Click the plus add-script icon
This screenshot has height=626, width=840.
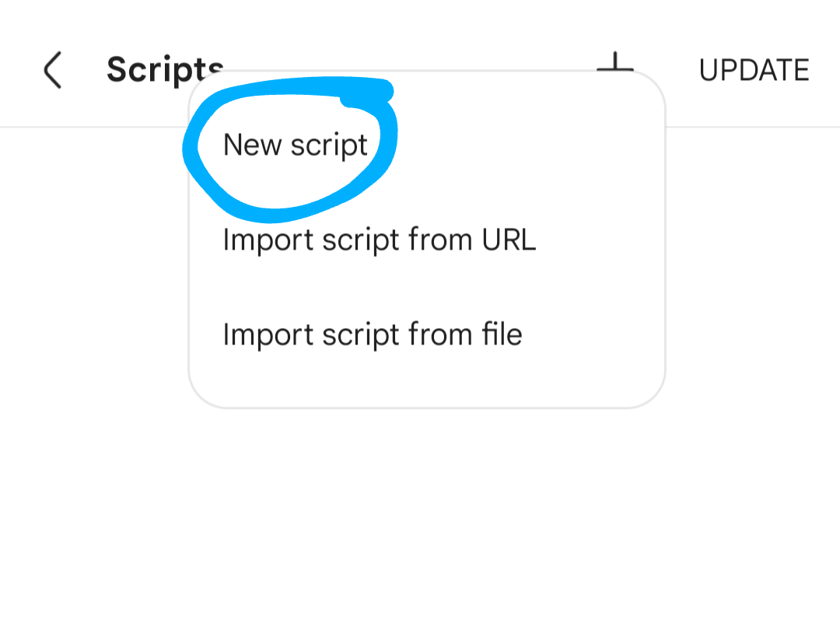615,61
